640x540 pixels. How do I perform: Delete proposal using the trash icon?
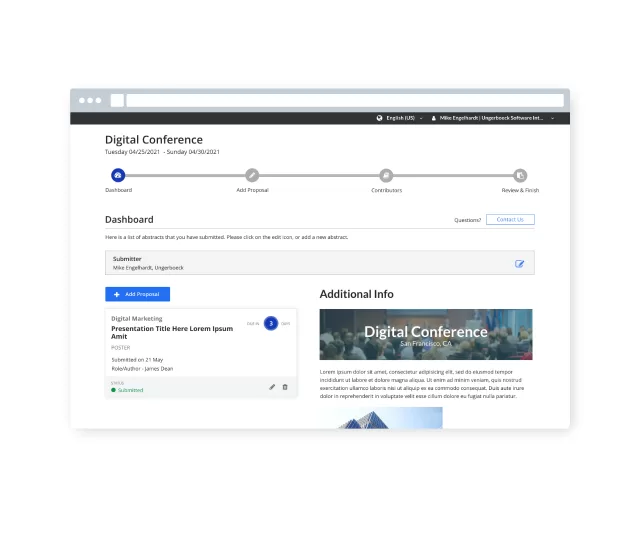click(x=285, y=387)
